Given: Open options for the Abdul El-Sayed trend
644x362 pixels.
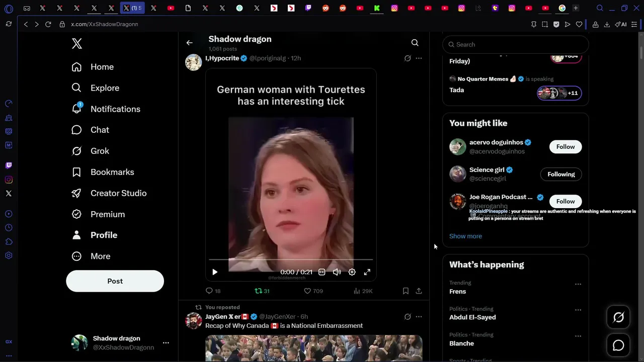Looking at the screenshot, I should (578, 310).
